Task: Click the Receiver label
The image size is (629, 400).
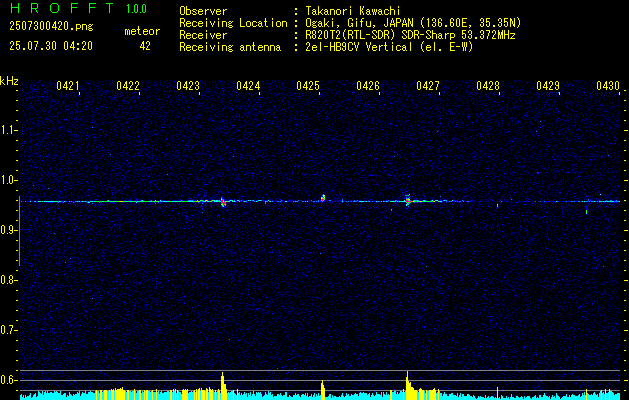Action: [203, 35]
